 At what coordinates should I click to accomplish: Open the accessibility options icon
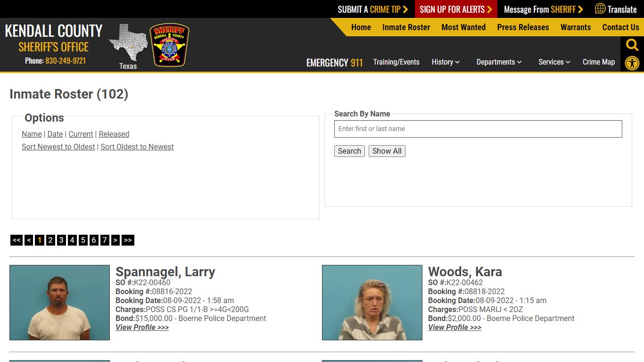[x=632, y=63]
